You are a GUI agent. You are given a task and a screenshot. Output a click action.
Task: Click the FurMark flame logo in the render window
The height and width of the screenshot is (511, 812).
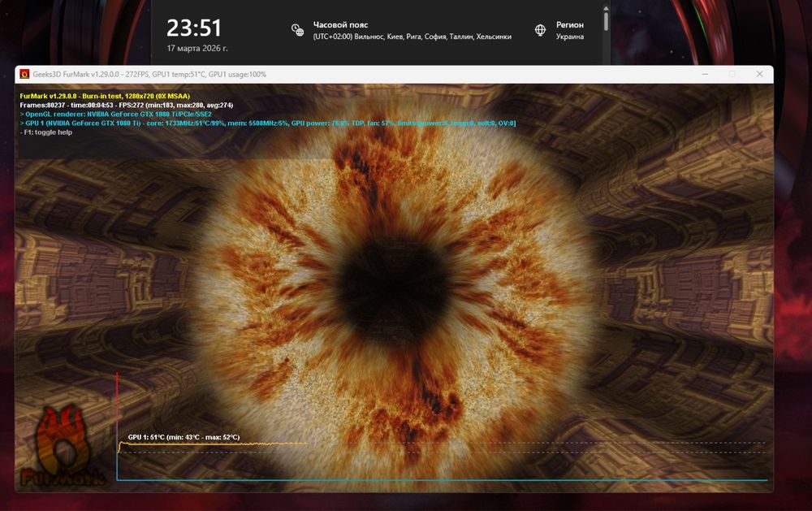point(63,448)
